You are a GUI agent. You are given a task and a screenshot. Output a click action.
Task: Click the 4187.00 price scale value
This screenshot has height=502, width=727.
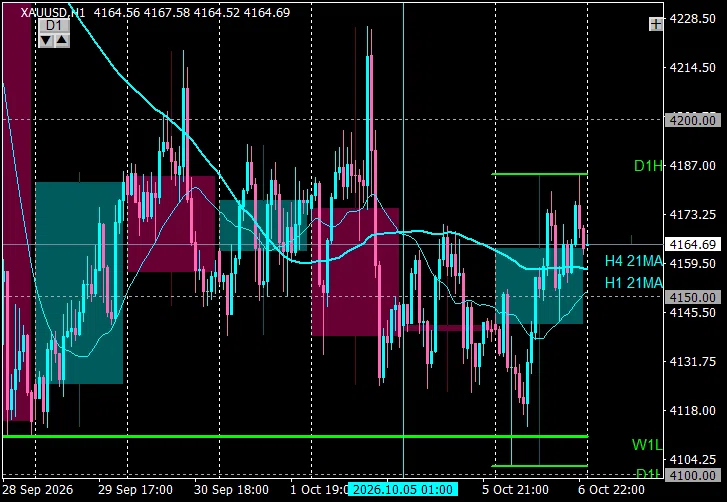(x=693, y=166)
